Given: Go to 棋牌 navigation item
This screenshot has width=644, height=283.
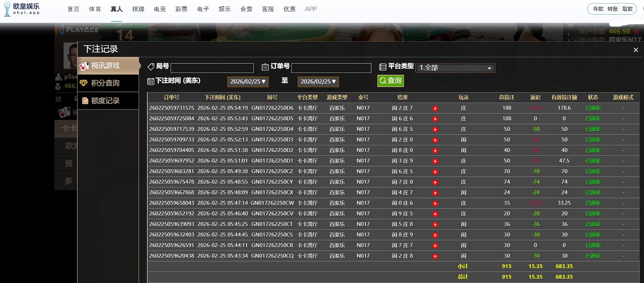Looking at the screenshot, I should point(138,9).
